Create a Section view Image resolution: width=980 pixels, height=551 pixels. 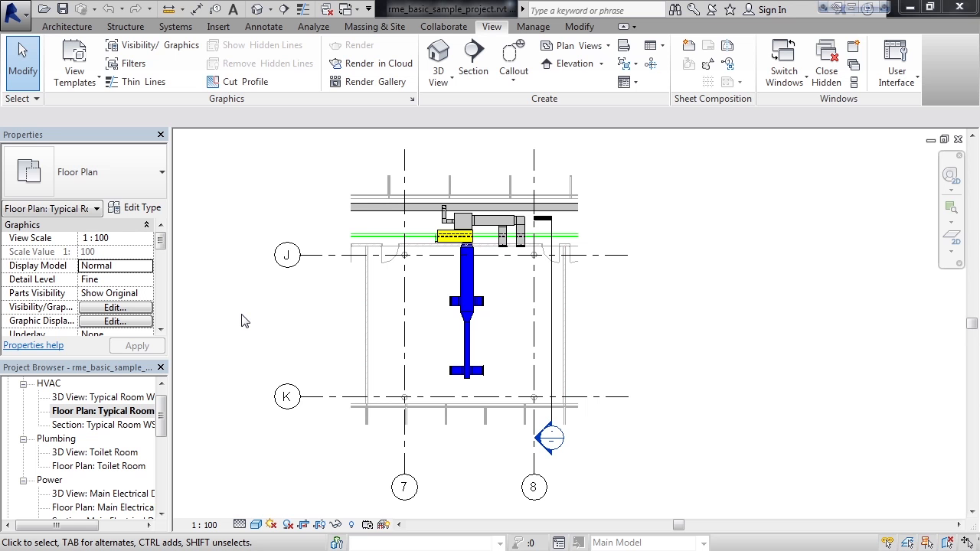pos(473,59)
